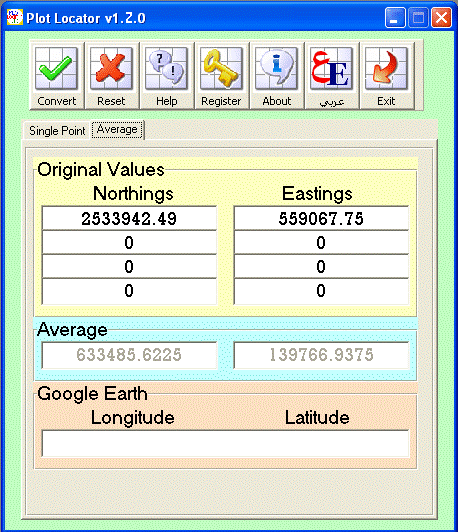Click the fourth Northings input field
Image resolution: width=458 pixels, height=532 pixels.
129,291
